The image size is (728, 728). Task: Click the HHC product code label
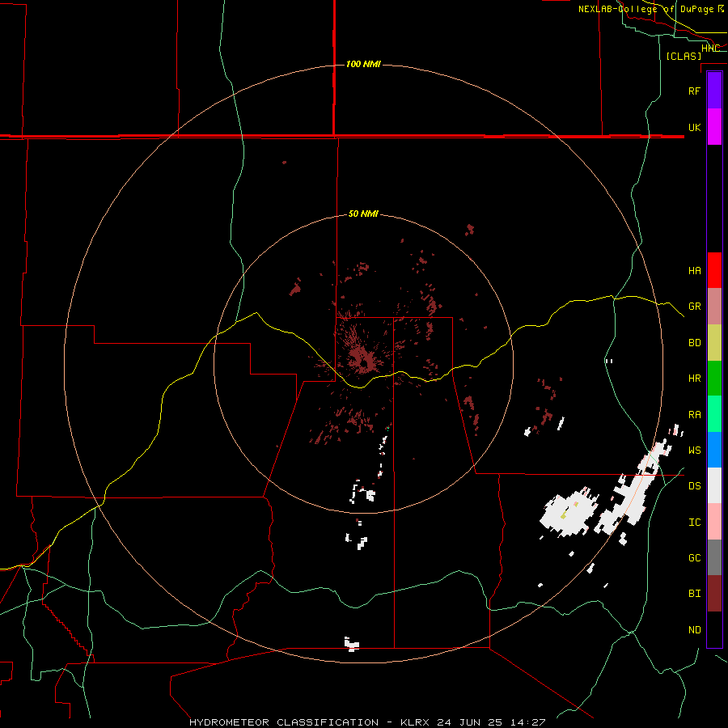click(x=710, y=49)
